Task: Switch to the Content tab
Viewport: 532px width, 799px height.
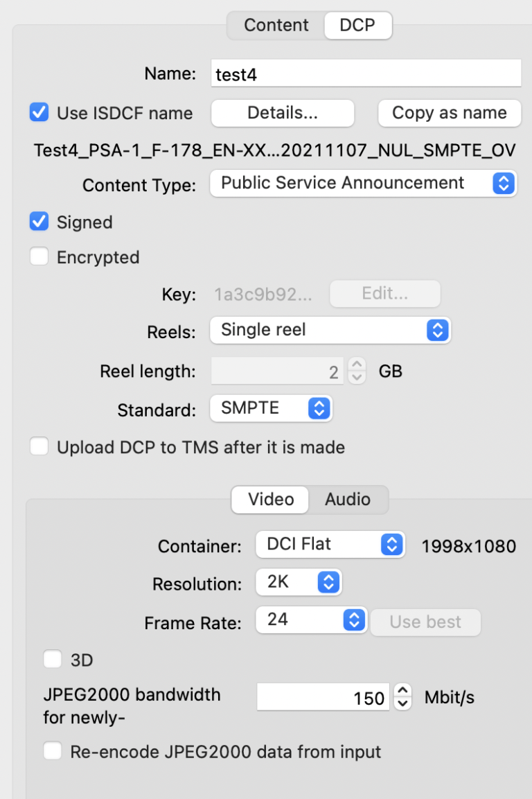Action: click(x=276, y=25)
